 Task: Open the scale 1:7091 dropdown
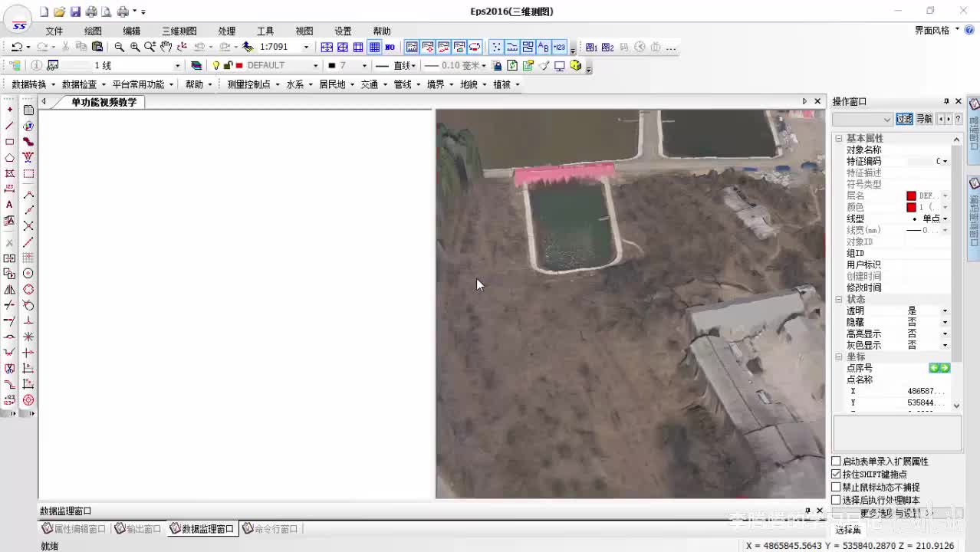click(306, 47)
